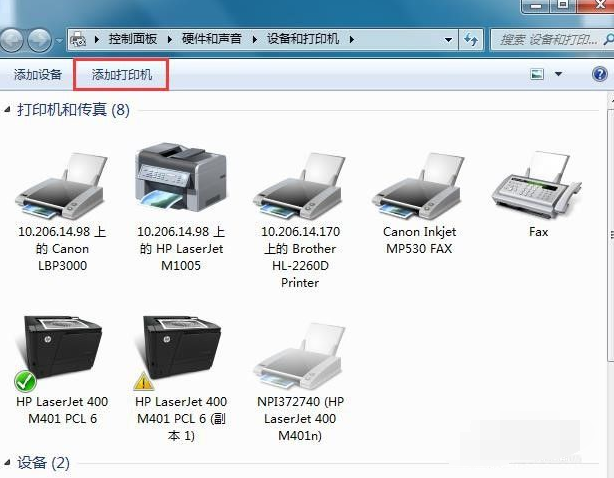
Task: Select the Fax machine icon
Action: click(538, 187)
